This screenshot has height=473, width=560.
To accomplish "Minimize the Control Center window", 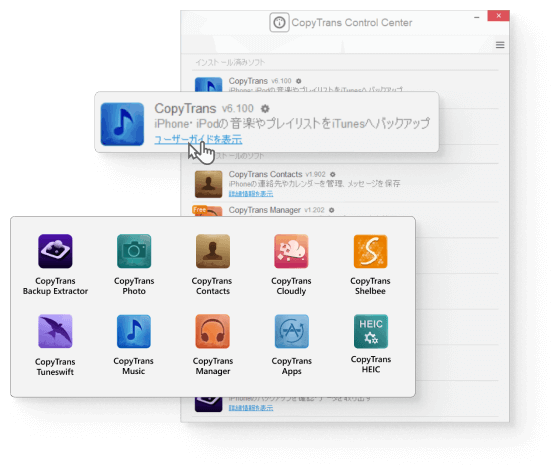I will [476, 16].
